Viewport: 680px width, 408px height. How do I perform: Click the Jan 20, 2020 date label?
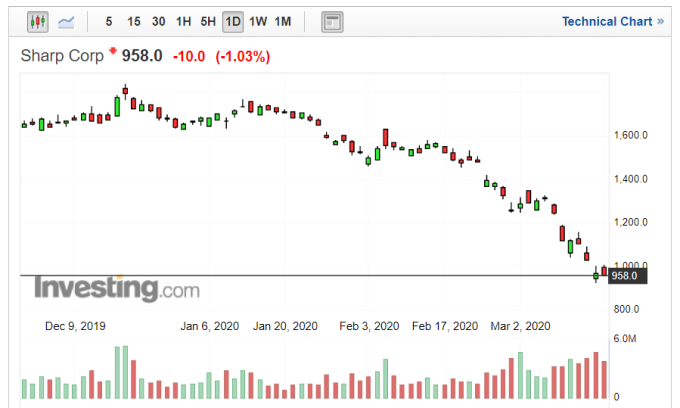285,326
